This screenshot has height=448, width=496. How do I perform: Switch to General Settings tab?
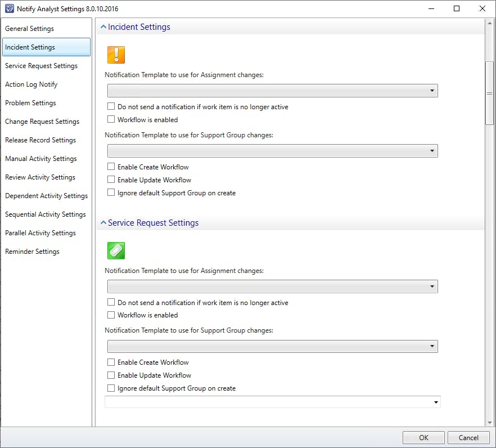(x=30, y=29)
